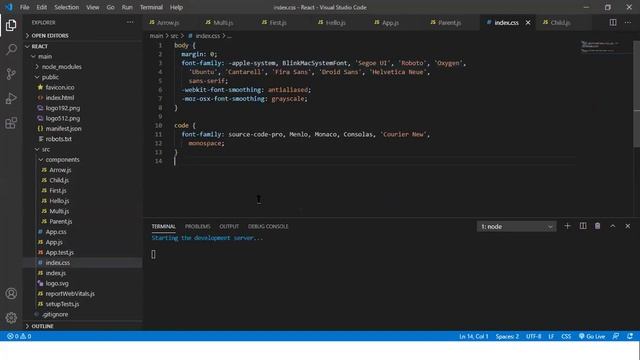Open the Go menu
The height and width of the screenshot is (360, 640).
(x=111, y=7)
